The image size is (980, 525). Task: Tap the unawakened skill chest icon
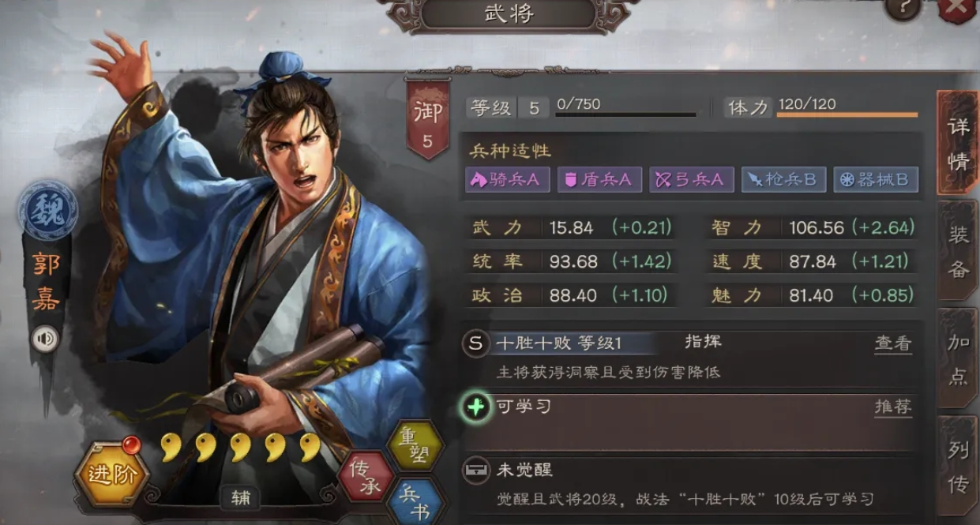(475, 471)
